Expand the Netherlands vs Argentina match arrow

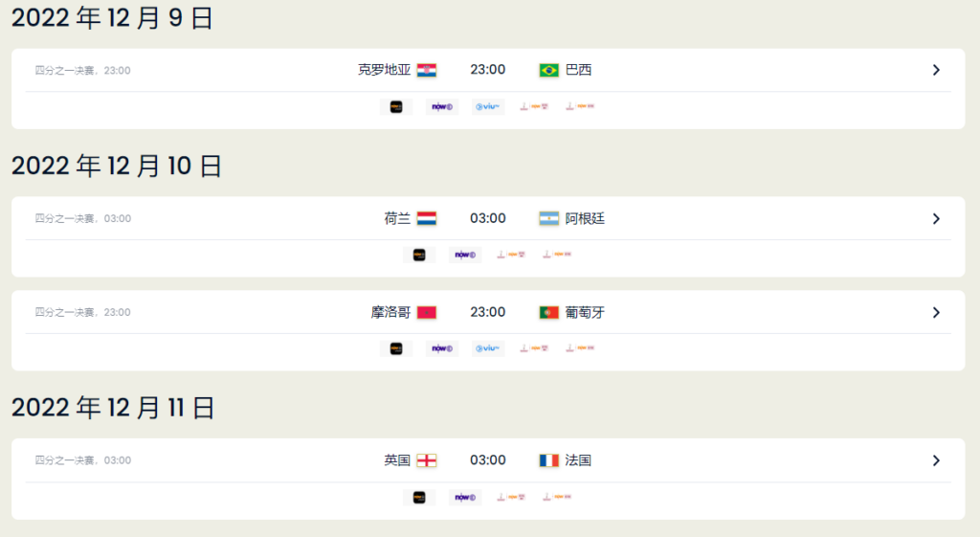[x=936, y=218]
